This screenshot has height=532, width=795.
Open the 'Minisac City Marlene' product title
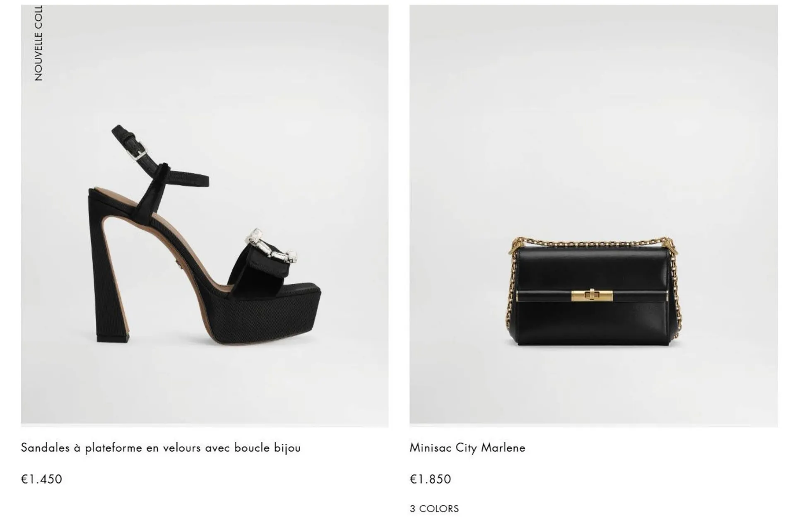pos(467,448)
